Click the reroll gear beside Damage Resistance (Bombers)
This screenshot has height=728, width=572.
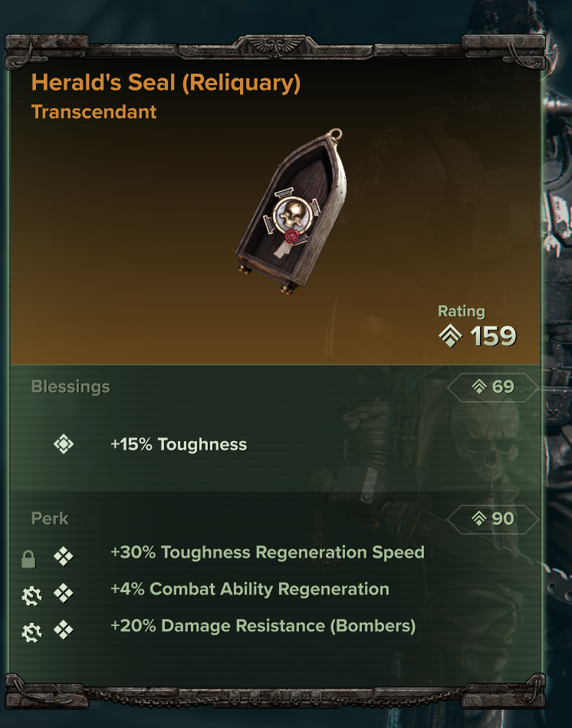coord(31,631)
